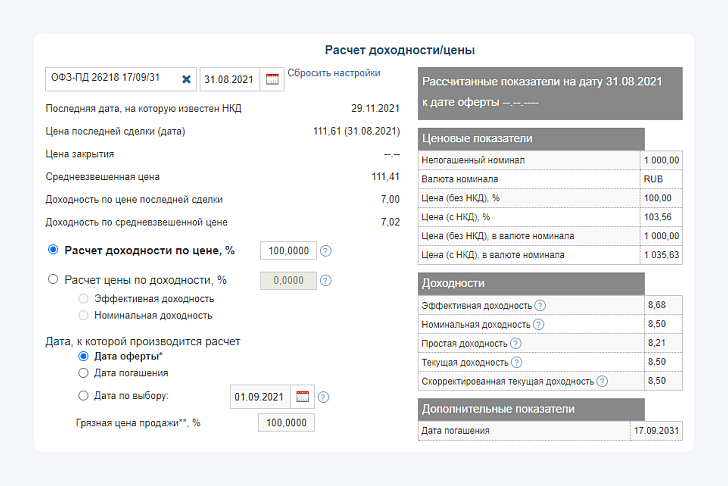Click help icon near custom date calendar
This screenshot has height=486, width=728.
324,397
